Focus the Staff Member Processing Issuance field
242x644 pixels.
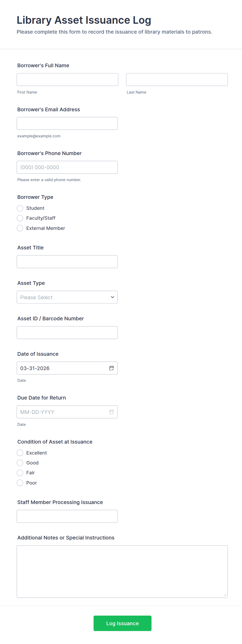67,516
